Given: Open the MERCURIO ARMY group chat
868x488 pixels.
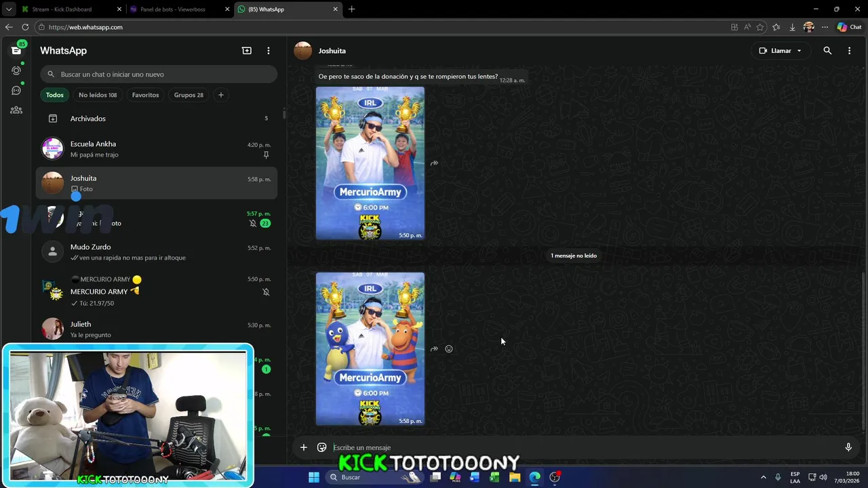Looking at the screenshot, I should pos(157,291).
